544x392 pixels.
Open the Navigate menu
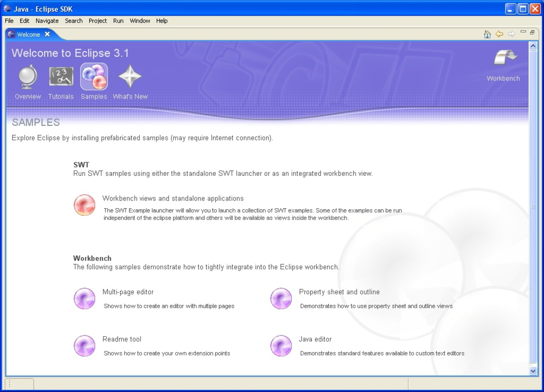(x=47, y=21)
